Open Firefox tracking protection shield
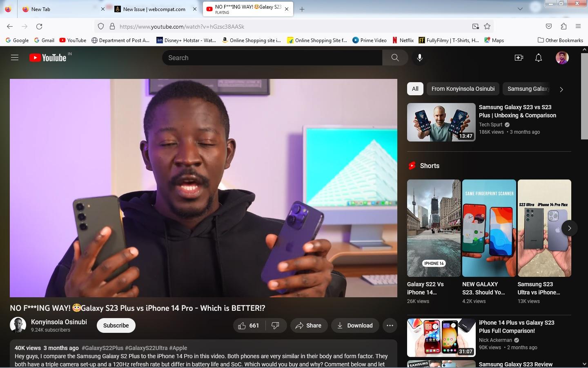 click(x=100, y=26)
